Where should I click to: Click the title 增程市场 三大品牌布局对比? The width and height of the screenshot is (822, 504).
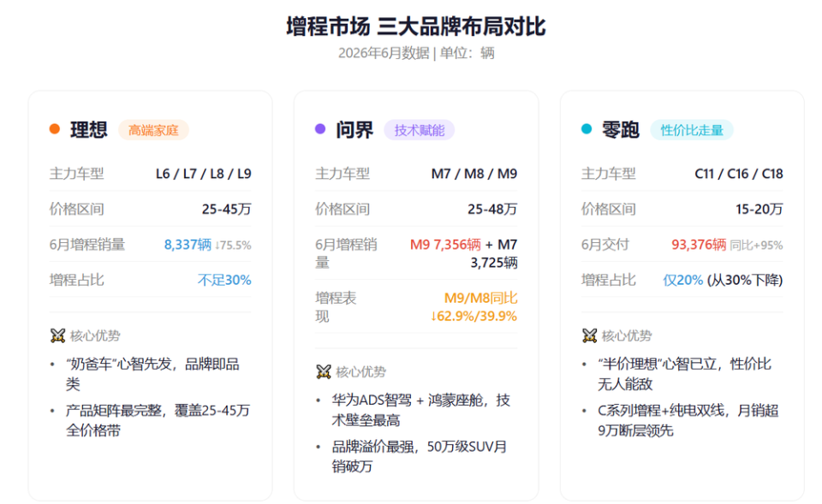pyautogui.click(x=416, y=27)
